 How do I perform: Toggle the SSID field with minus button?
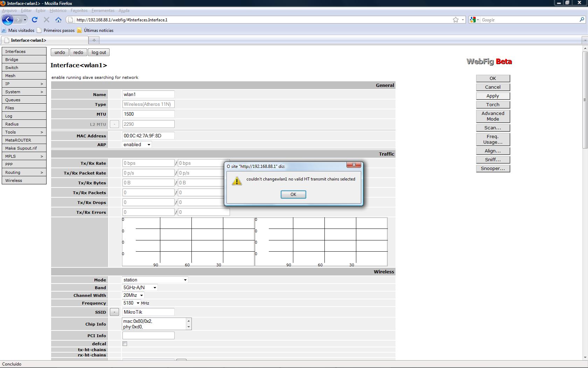pyautogui.click(x=114, y=312)
